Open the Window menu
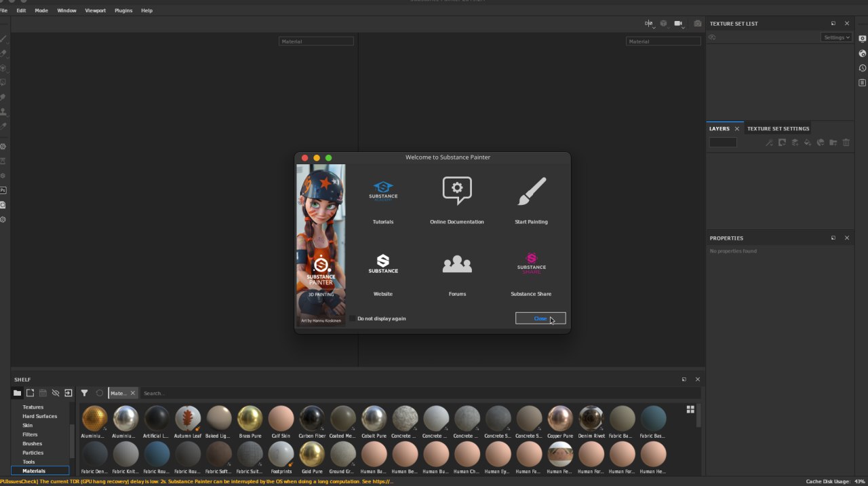 (66, 11)
